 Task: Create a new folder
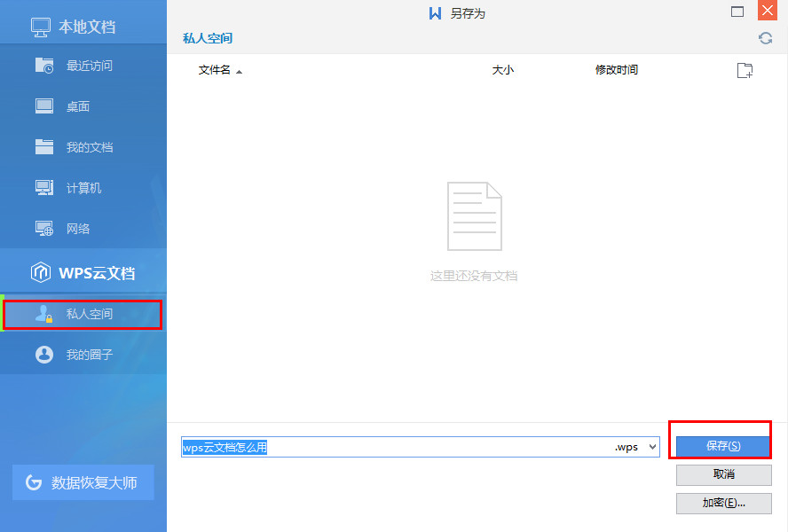[745, 69]
